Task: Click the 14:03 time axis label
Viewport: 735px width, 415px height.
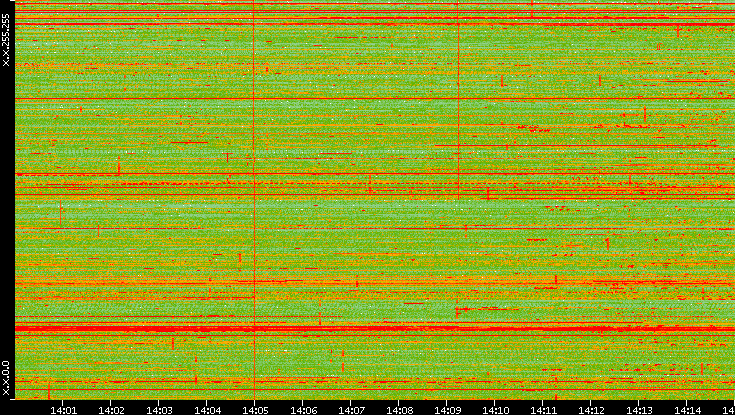Action: tap(159, 410)
